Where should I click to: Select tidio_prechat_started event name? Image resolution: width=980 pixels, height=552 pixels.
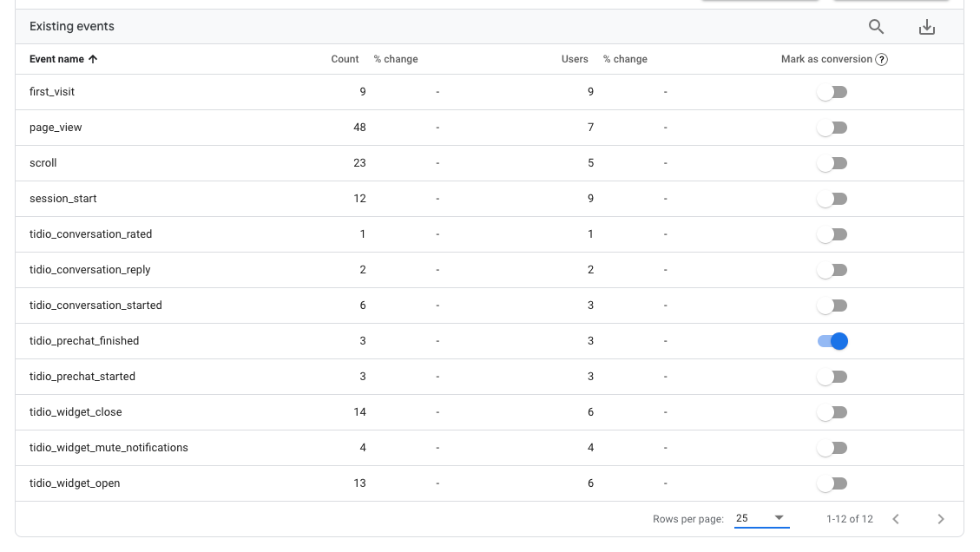(82, 377)
